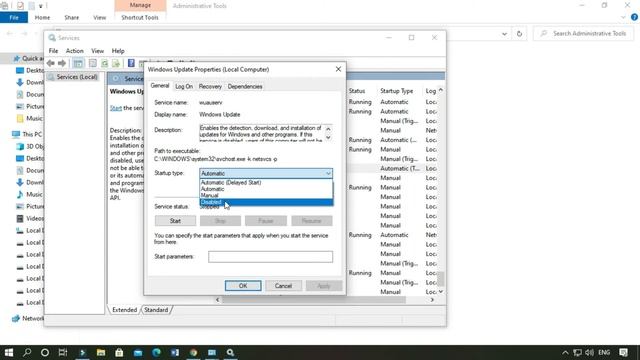Choose the Disabled startup option

pos(266,202)
